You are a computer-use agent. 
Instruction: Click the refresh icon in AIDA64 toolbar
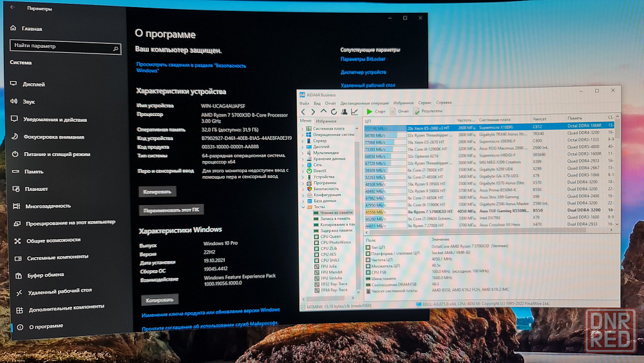334,112
